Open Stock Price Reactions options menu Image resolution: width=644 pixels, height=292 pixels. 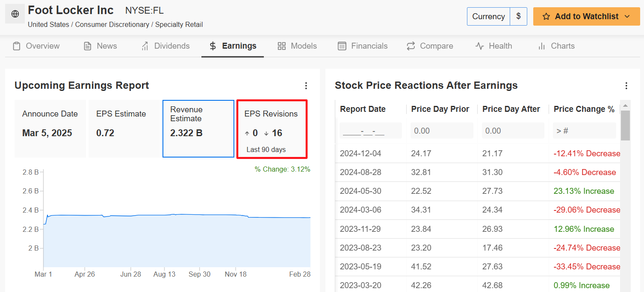(626, 86)
